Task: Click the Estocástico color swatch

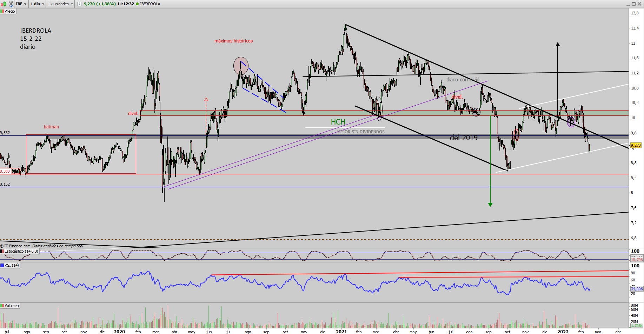Action: pos(2,251)
